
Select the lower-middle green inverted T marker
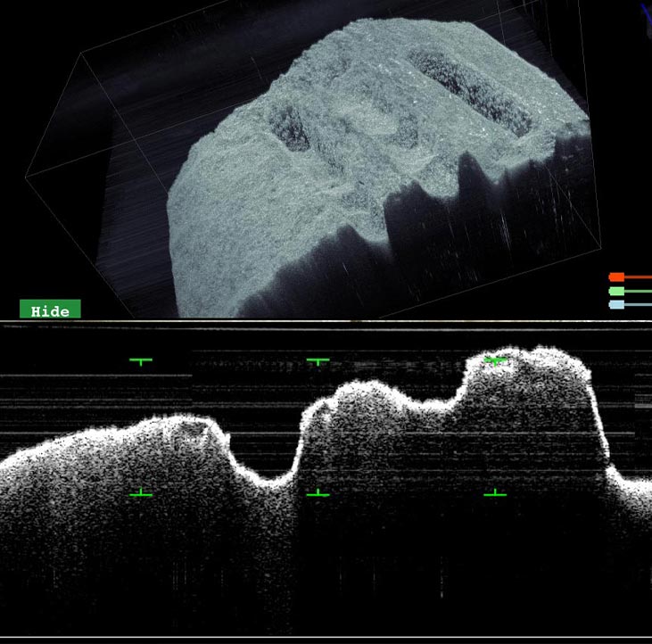point(318,492)
